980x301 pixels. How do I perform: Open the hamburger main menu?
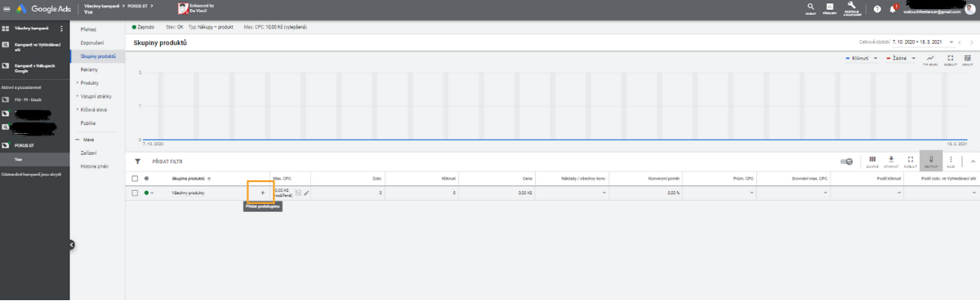6,8
